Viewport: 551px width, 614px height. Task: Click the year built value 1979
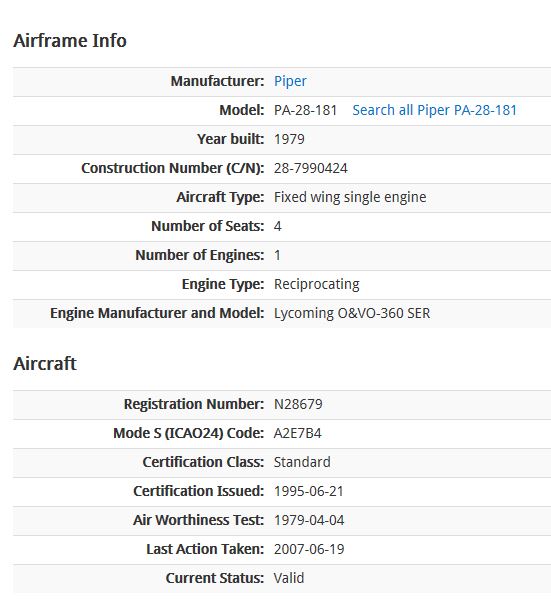[x=289, y=139]
